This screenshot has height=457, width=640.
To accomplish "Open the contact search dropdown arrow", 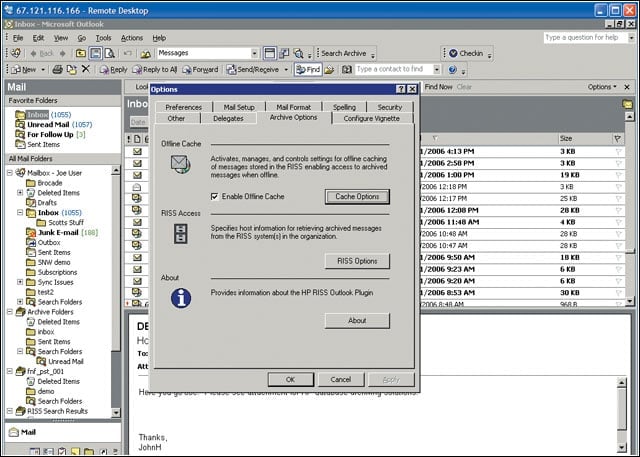I will (436, 69).
